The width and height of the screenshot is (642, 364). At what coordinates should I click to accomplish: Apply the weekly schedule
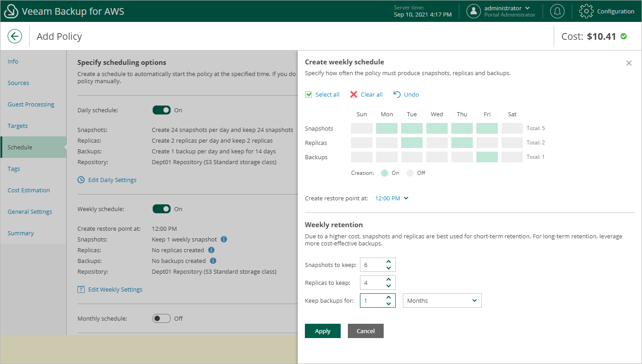323,331
